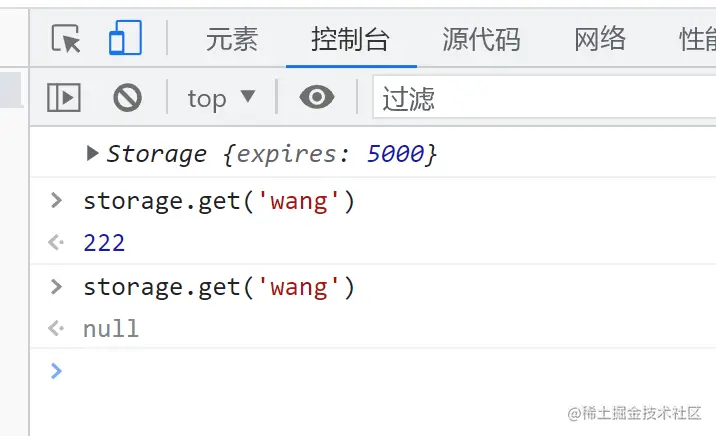Click the second storage.get('wang') command
Viewport: 716px width, 436px height.
pos(219,288)
